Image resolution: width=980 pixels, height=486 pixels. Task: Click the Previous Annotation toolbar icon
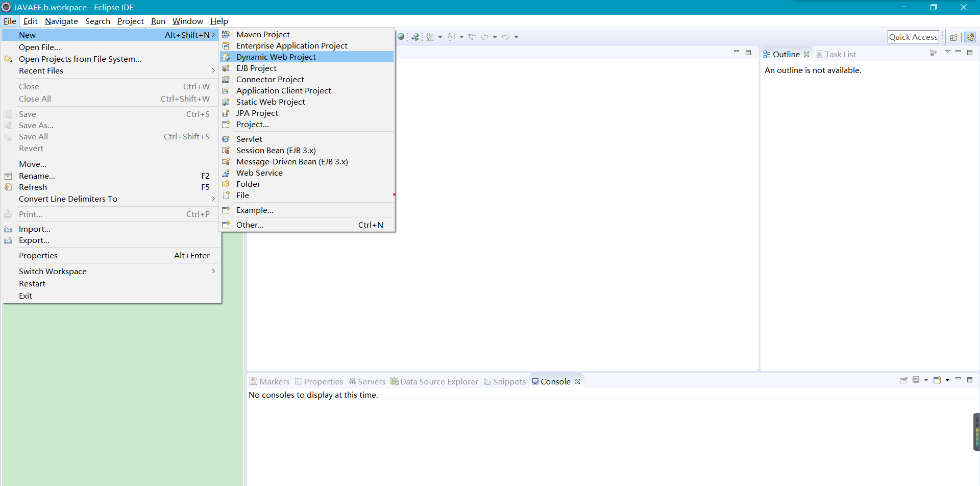(x=451, y=37)
